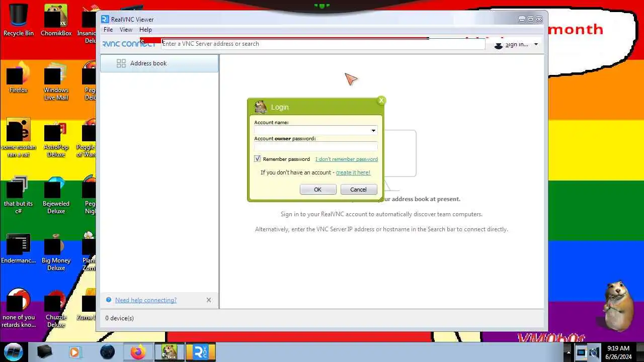Click Cancel in the Login dialog

tap(359, 190)
